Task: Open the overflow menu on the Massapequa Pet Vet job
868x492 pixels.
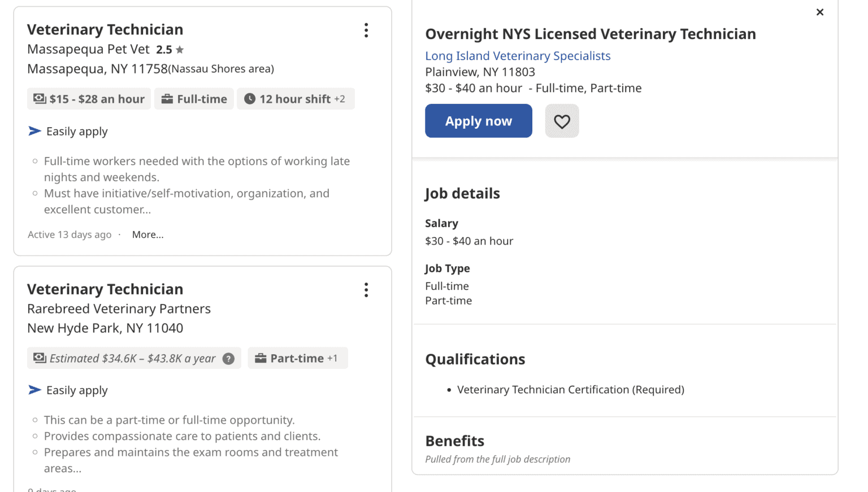Action: click(366, 31)
